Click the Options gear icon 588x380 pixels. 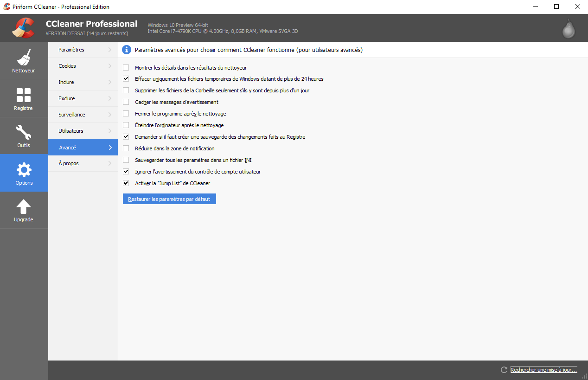(24, 173)
